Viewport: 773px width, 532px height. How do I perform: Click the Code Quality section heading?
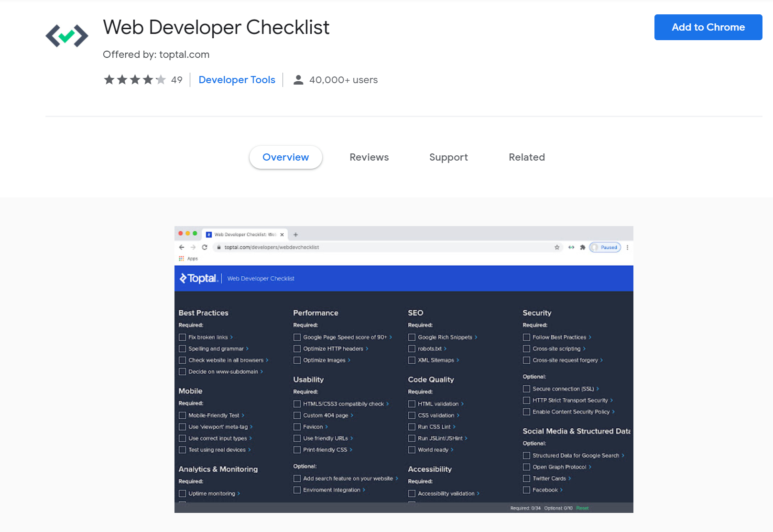431,380
